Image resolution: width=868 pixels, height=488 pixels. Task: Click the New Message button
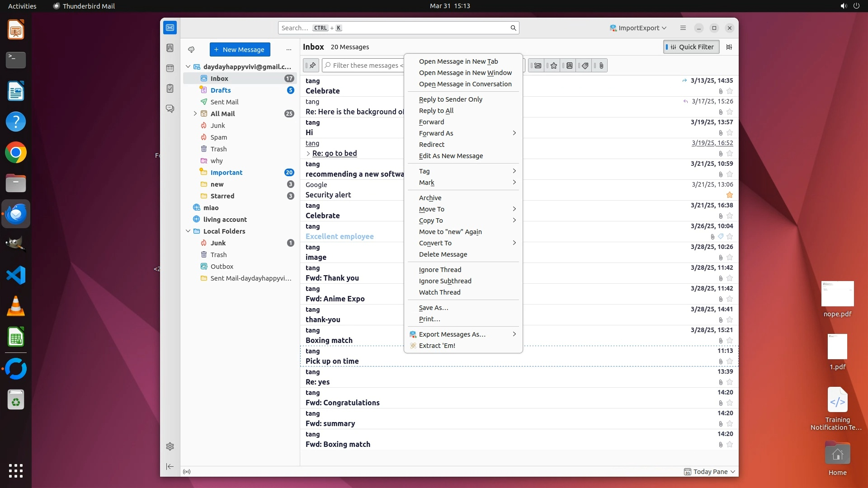(x=240, y=50)
